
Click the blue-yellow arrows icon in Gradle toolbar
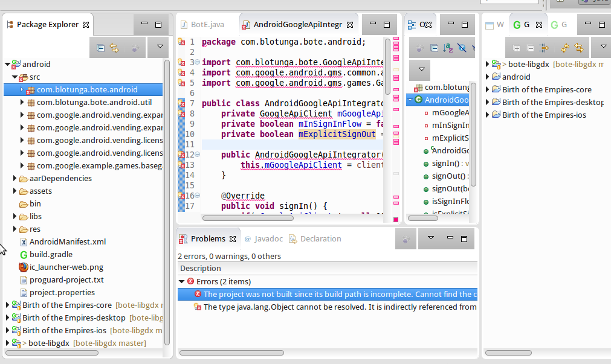(543, 48)
